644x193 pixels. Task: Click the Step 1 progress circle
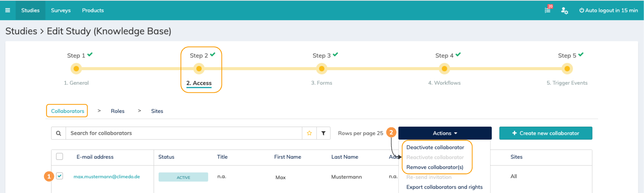[76, 68]
